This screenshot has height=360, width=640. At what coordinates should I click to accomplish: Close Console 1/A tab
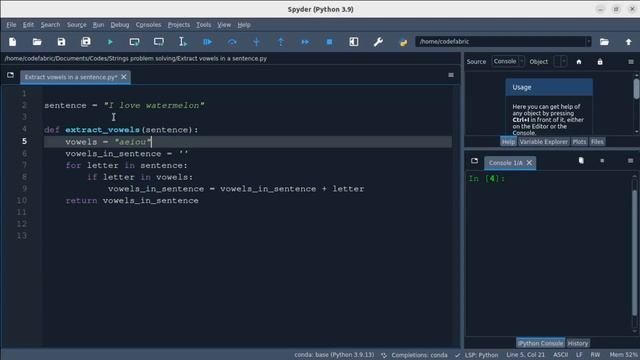click(529, 163)
